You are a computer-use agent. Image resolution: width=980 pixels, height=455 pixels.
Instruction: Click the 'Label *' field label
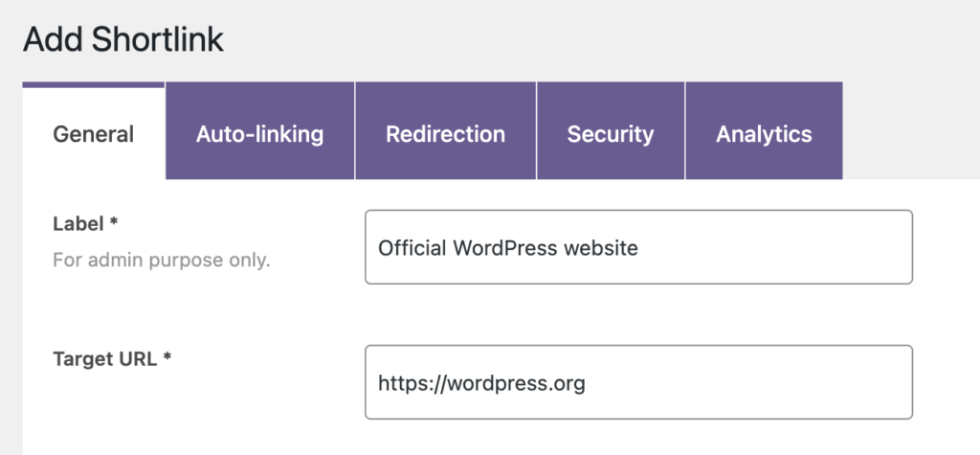point(85,224)
